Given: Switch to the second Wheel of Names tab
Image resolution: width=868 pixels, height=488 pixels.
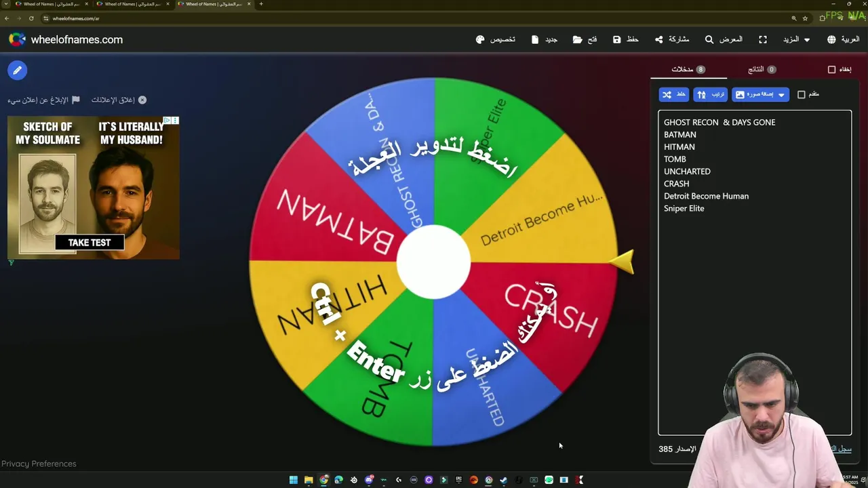Looking at the screenshot, I should [132, 4].
